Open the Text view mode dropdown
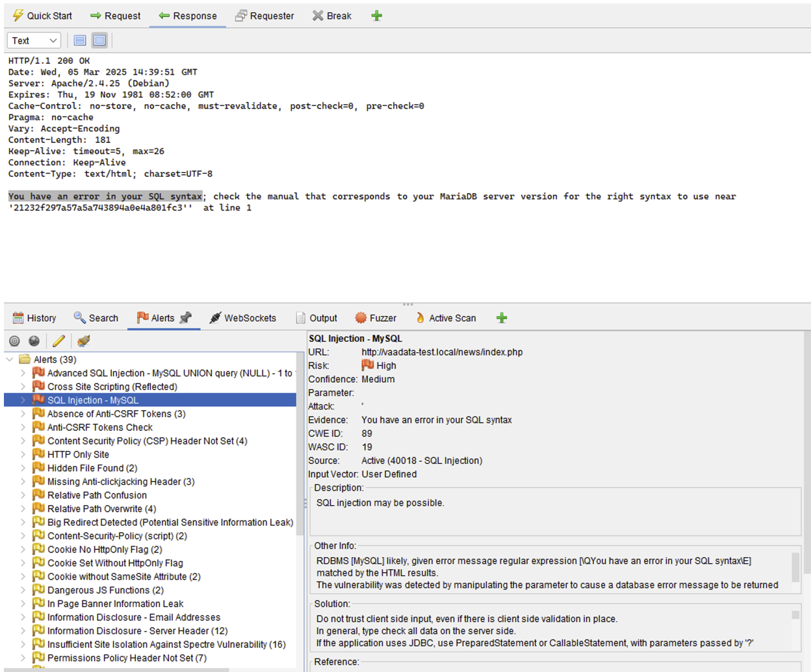This screenshot has height=672, width=811. tap(32, 40)
